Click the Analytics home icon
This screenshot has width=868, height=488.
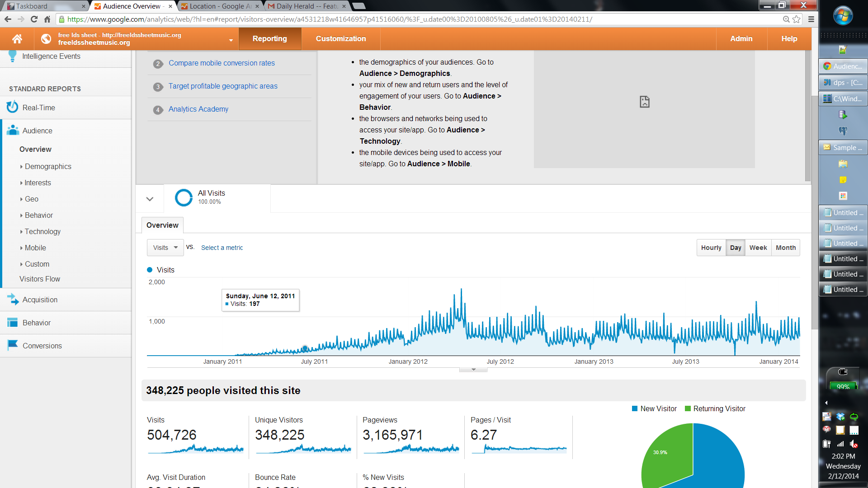coord(17,39)
